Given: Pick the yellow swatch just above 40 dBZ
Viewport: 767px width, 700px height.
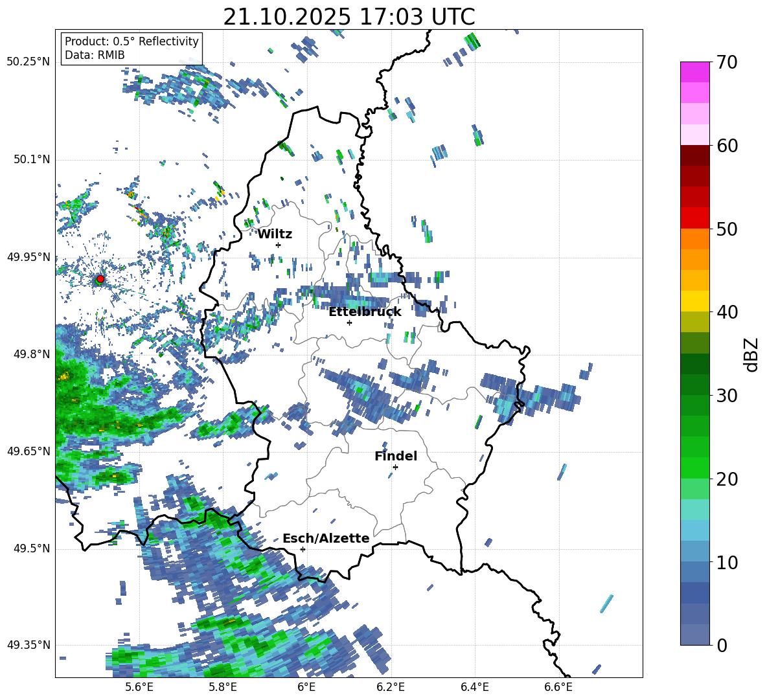Looking at the screenshot, I should pyautogui.click(x=694, y=301).
